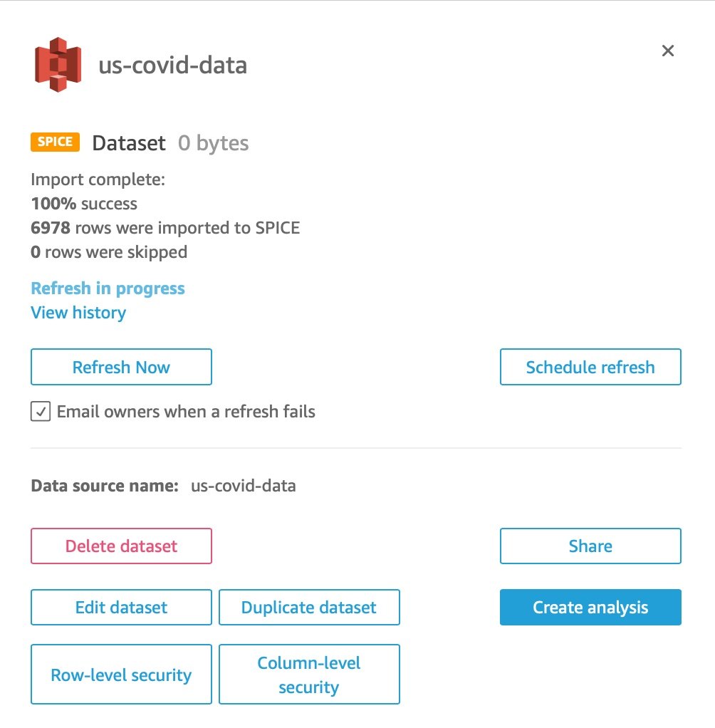The height and width of the screenshot is (728, 715).
Task: Configure Column-level security
Action: [x=308, y=675]
